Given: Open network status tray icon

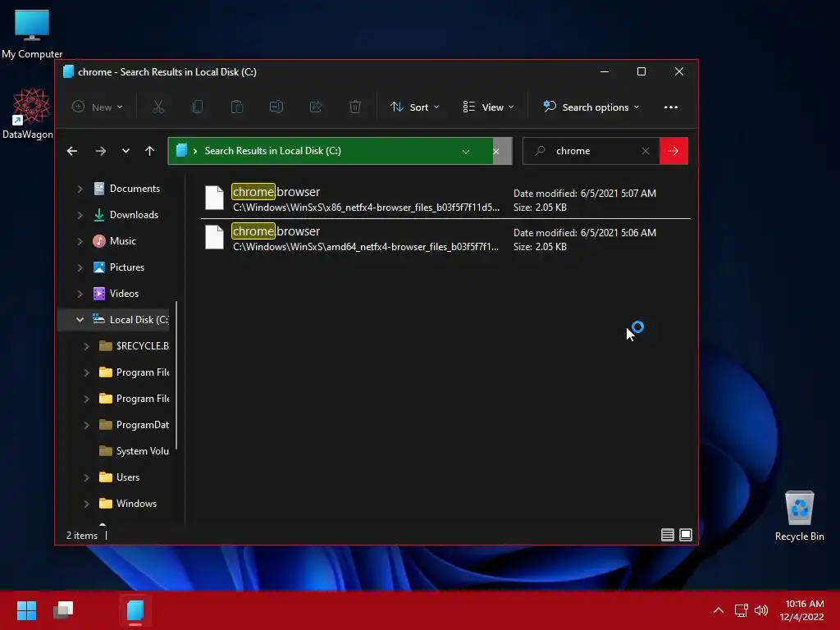Looking at the screenshot, I should 741,610.
